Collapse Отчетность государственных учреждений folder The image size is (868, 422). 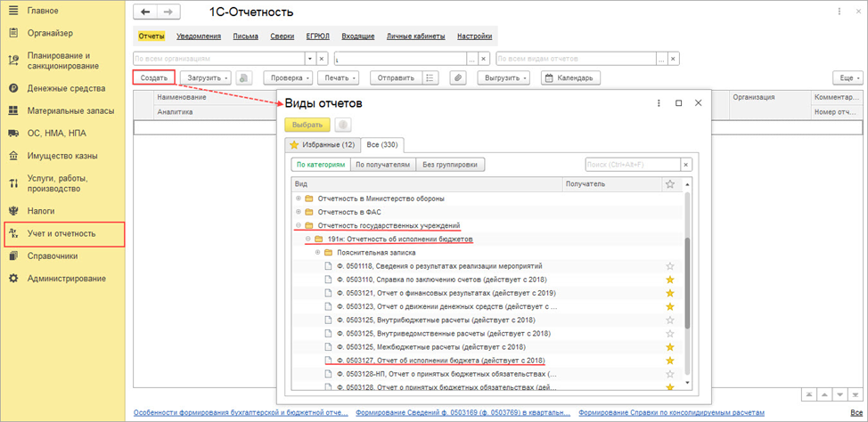pyautogui.click(x=299, y=225)
